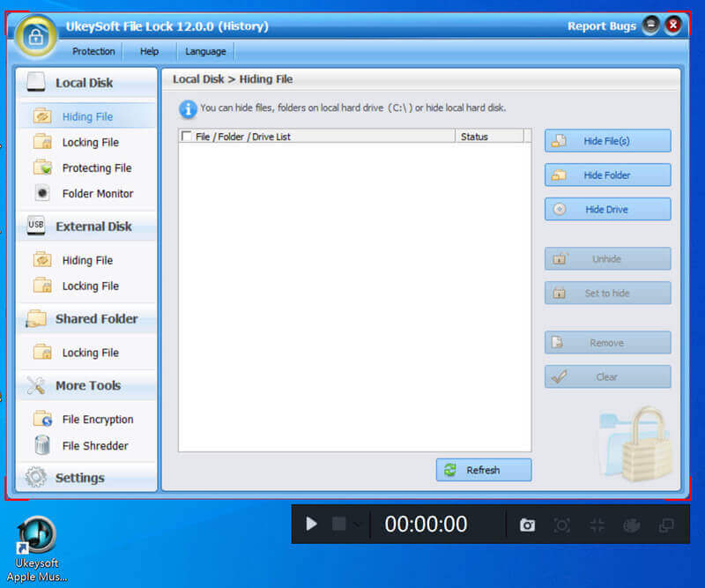Click the Clear button
Image resolution: width=705 pixels, height=588 pixels.
607,376
